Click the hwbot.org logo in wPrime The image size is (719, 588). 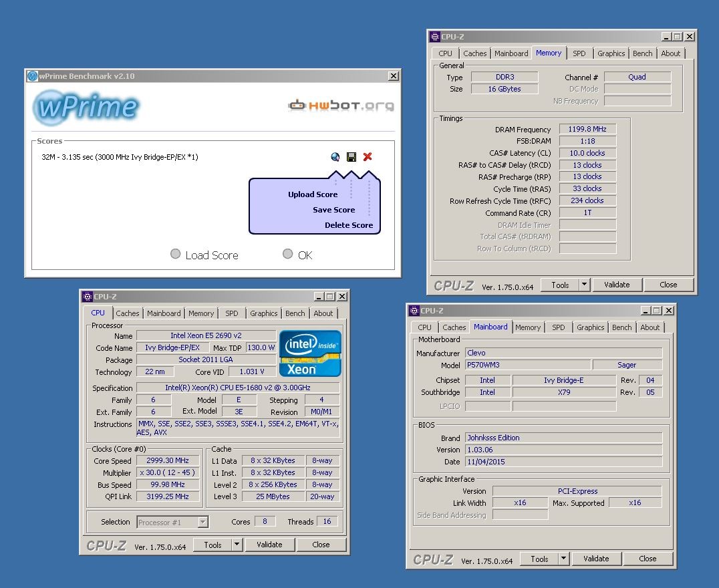coord(341,105)
